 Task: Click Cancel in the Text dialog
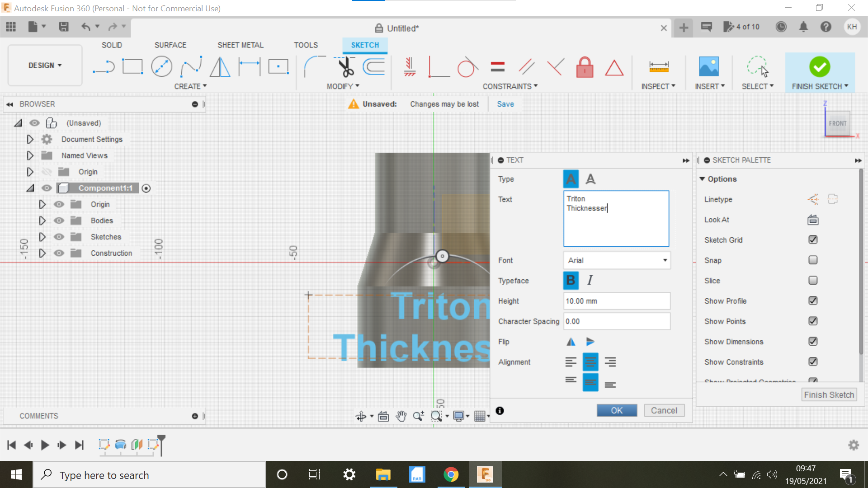point(664,410)
